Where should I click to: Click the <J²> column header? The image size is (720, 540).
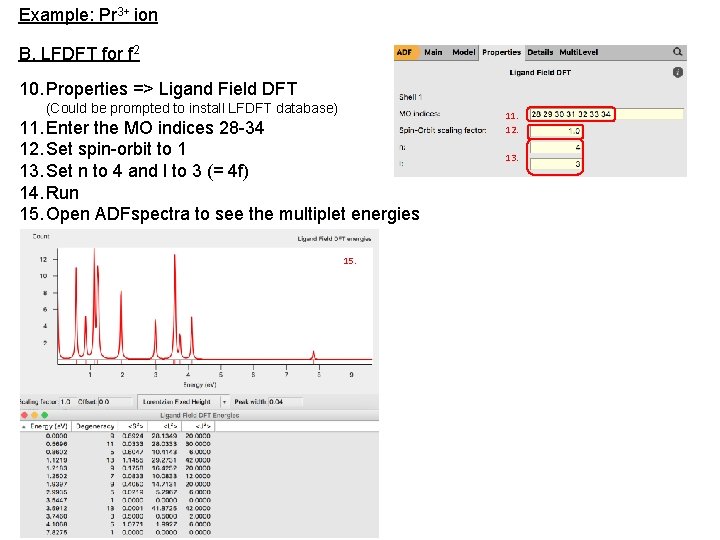pyautogui.click(x=199, y=427)
